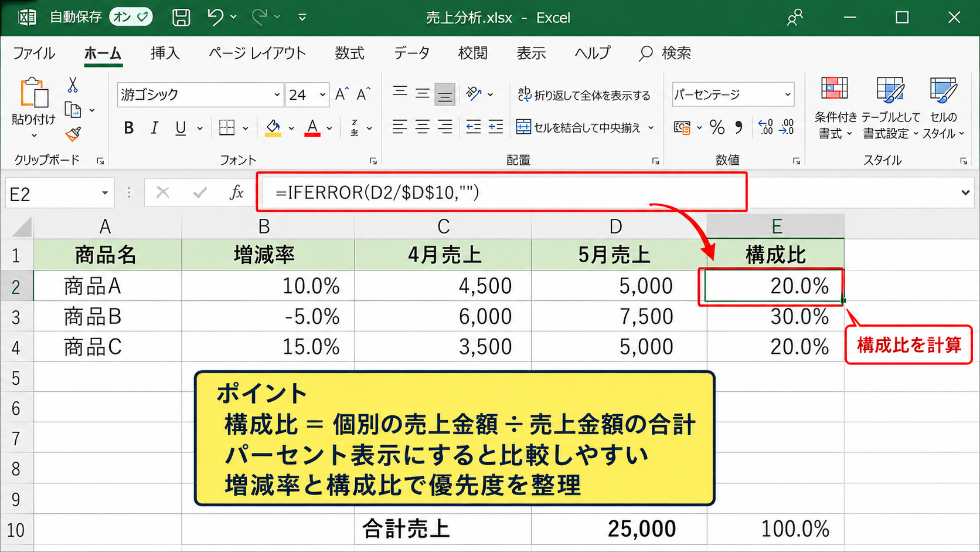Click increase decimal places icon
The height and width of the screenshot is (552, 980).
coord(765,127)
